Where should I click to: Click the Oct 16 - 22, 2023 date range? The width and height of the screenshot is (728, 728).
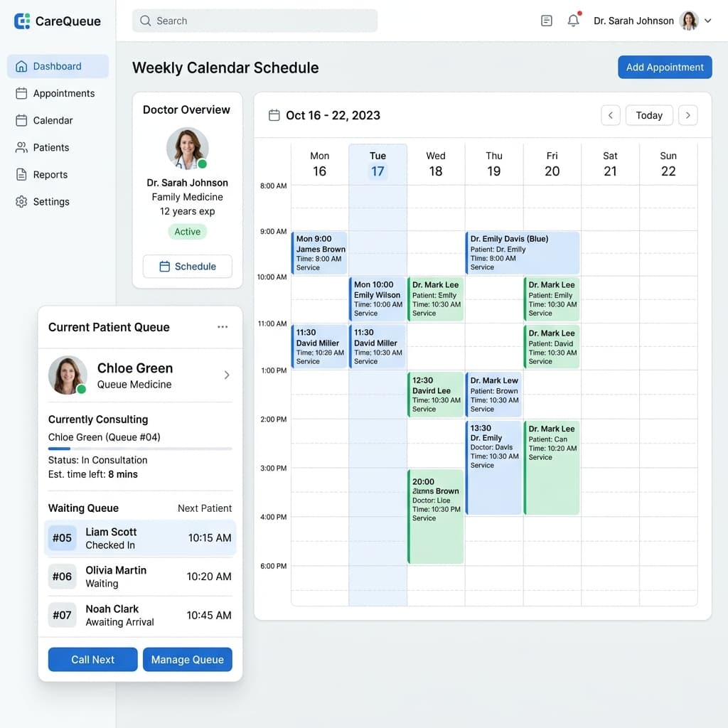coord(333,115)
